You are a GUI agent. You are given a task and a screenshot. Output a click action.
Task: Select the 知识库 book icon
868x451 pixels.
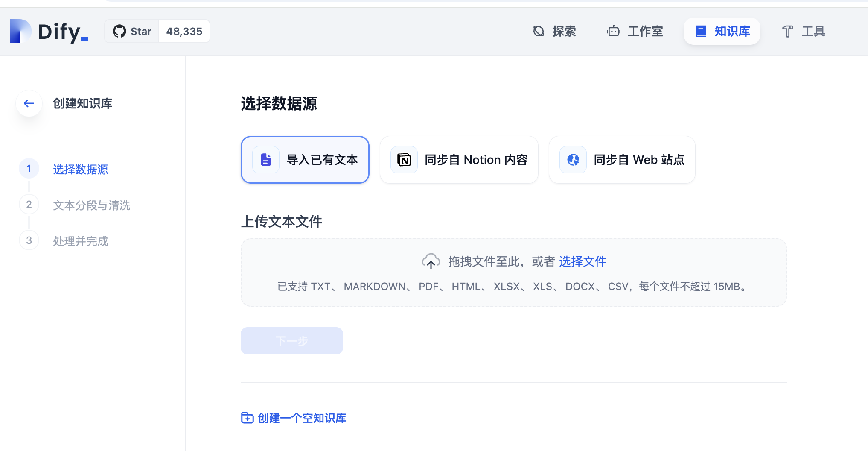[700, 31]
